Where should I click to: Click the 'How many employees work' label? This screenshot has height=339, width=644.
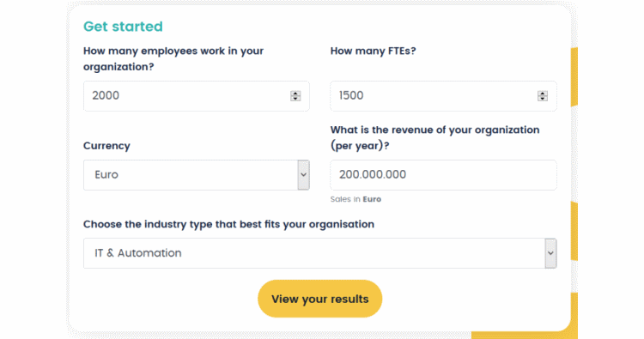pos(173,58)
